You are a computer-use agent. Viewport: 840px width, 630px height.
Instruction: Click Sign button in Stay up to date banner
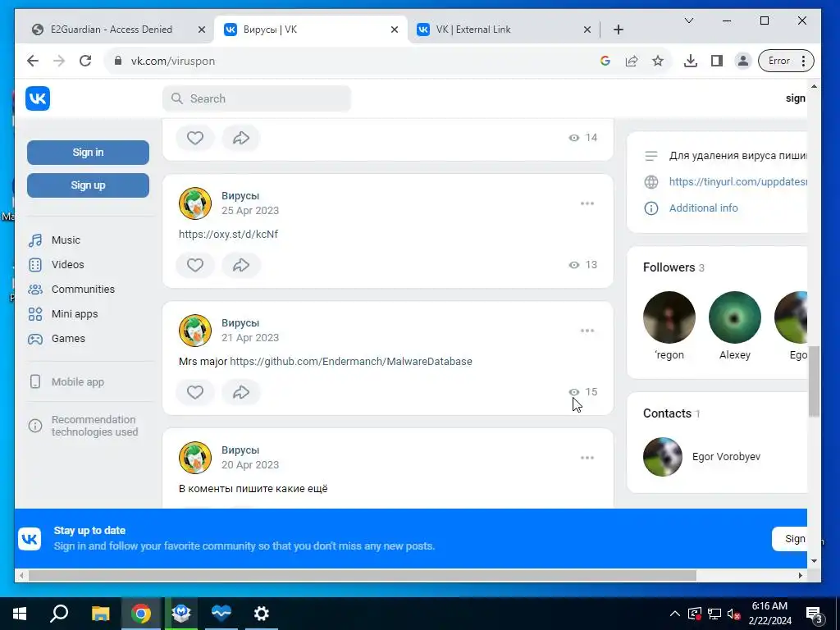coord(790,539)
